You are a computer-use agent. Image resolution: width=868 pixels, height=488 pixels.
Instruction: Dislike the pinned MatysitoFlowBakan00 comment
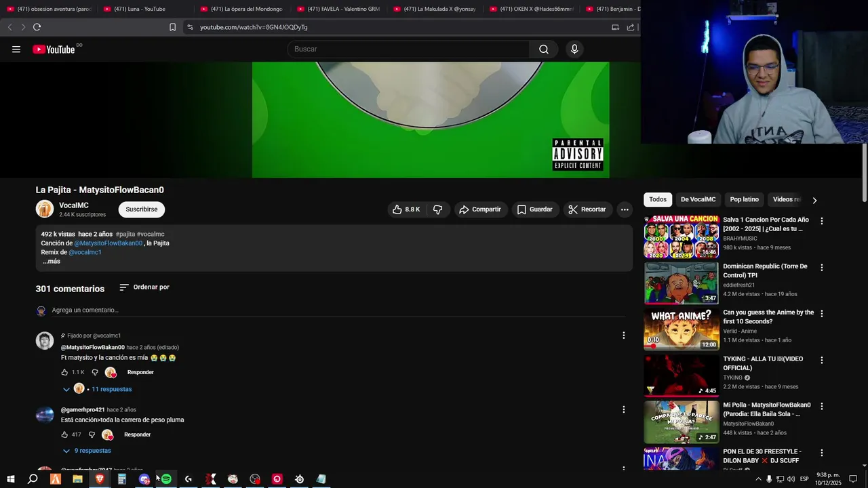pyautogui.click(x=95, y=372)
